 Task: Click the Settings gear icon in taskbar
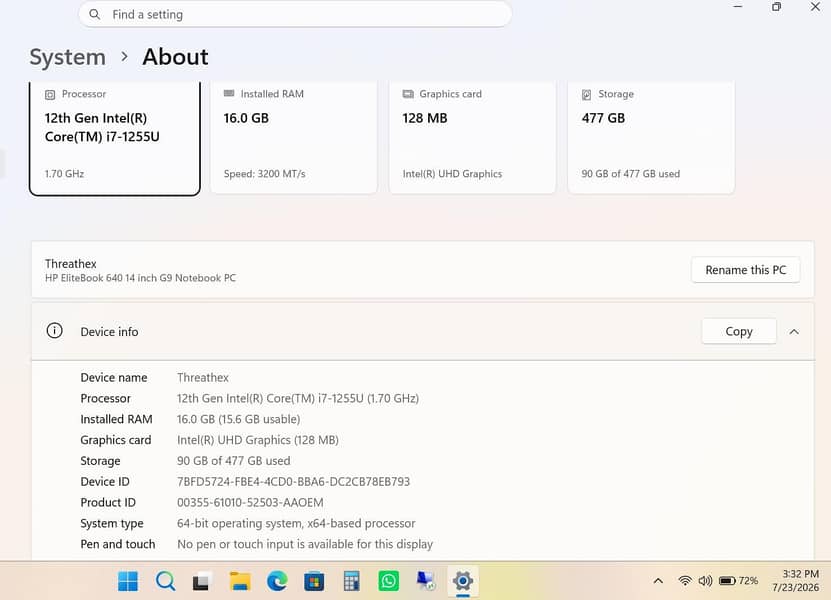pos(463,581)
